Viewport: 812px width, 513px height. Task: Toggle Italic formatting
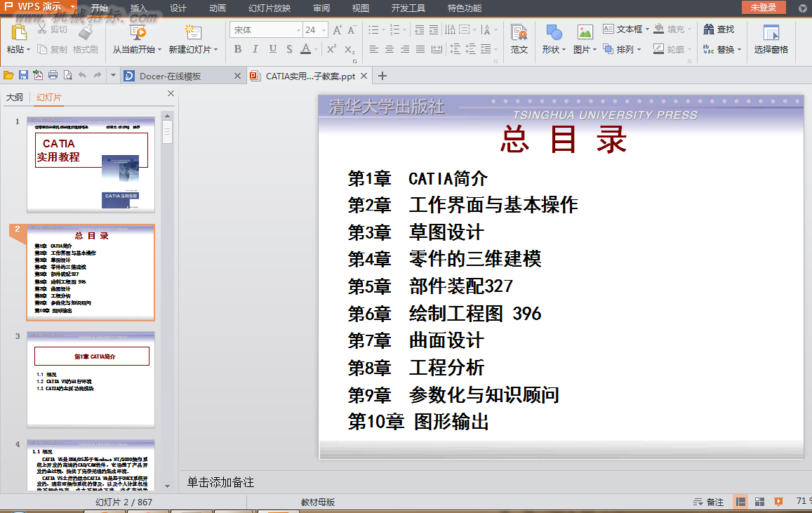[255, 48]
